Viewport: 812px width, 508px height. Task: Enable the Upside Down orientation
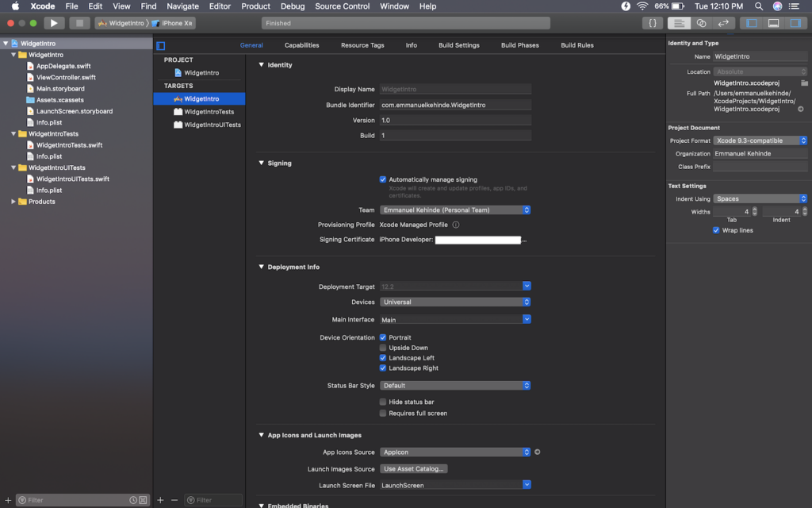(383, 348)
